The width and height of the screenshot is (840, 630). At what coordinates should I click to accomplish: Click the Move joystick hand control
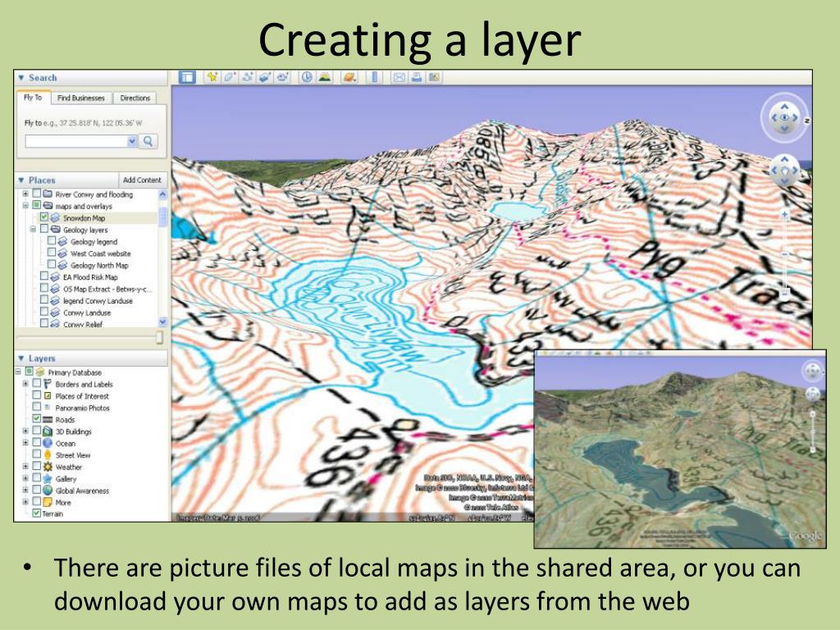[784, 171]
